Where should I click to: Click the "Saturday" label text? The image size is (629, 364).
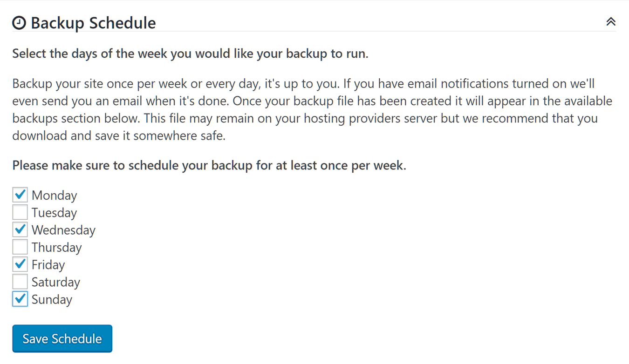[56, 282]
